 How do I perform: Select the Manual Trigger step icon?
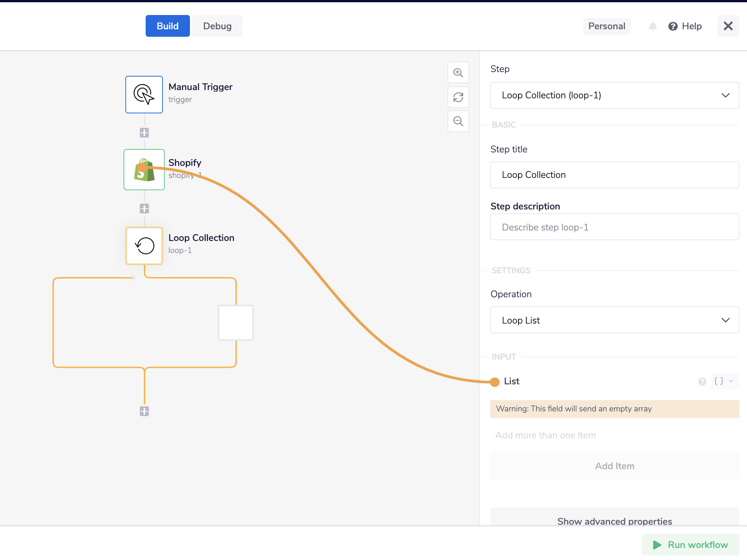144,95
